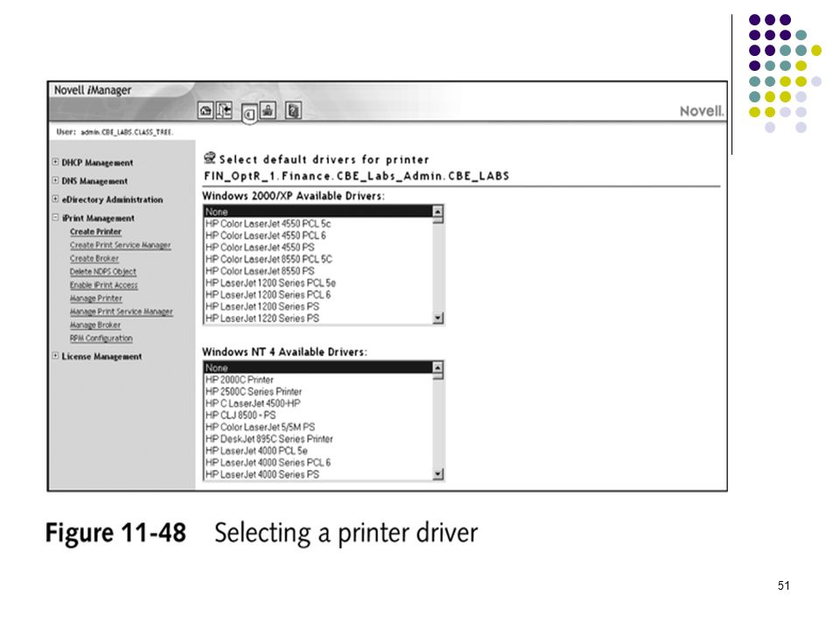The width and height of the screenshot is (840, 630).
Task: Click the Roles and Tasks view icon
Action: tap(249, 114)
